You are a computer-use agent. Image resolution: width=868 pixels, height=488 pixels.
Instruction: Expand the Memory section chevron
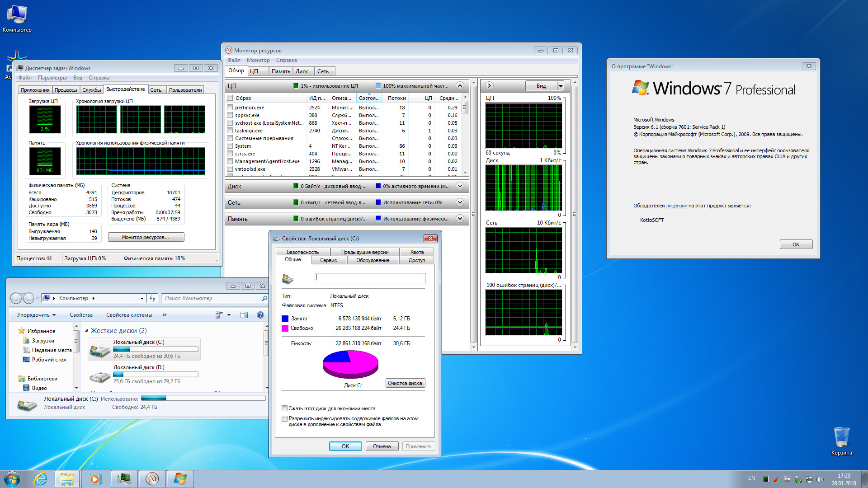click(x=460, y=219)
